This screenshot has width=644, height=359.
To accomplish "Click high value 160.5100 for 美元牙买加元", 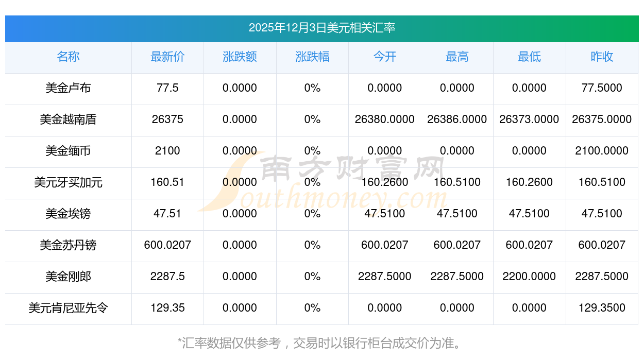I will (x=457, y=182).
